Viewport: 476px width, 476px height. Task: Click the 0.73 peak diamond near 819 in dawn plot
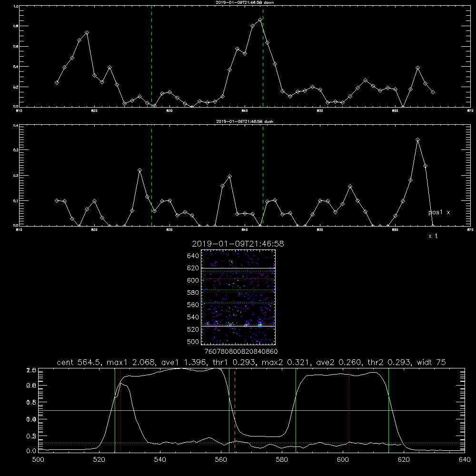coord(87,32)
